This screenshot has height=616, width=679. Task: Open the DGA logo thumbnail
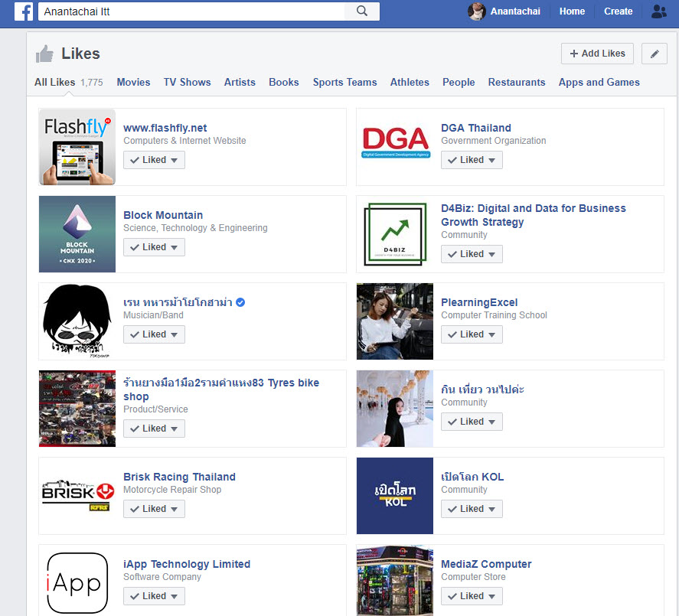tap(395, 147)
